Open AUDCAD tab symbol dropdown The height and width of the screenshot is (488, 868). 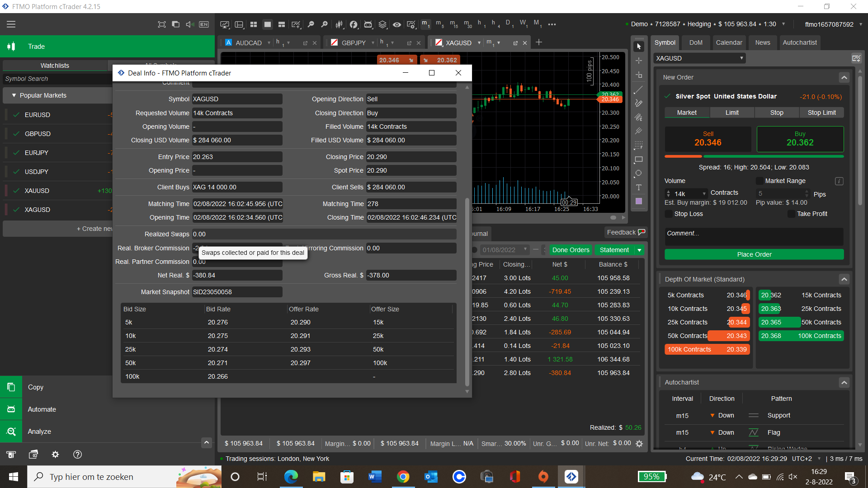click(269, 43)
